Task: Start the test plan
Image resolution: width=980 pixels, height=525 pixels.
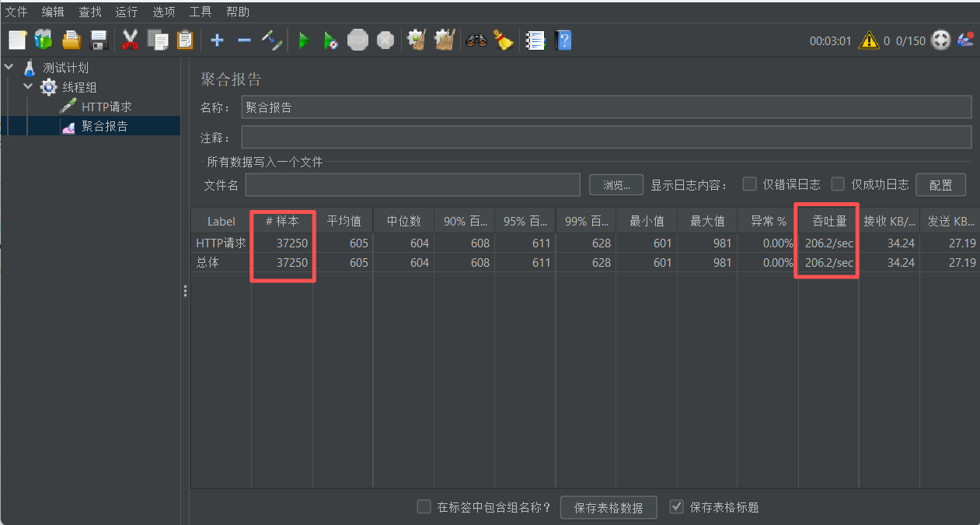Action: (303, 40)
